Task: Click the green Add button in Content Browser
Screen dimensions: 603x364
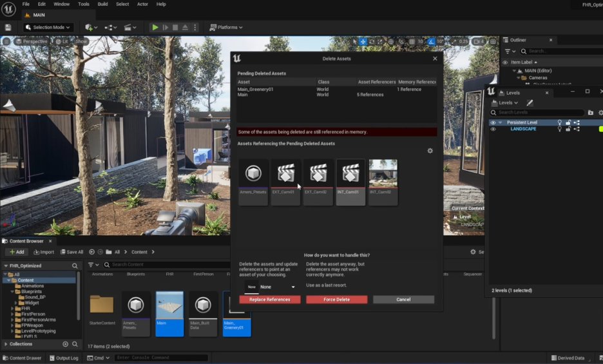Action: click(17, 252)
